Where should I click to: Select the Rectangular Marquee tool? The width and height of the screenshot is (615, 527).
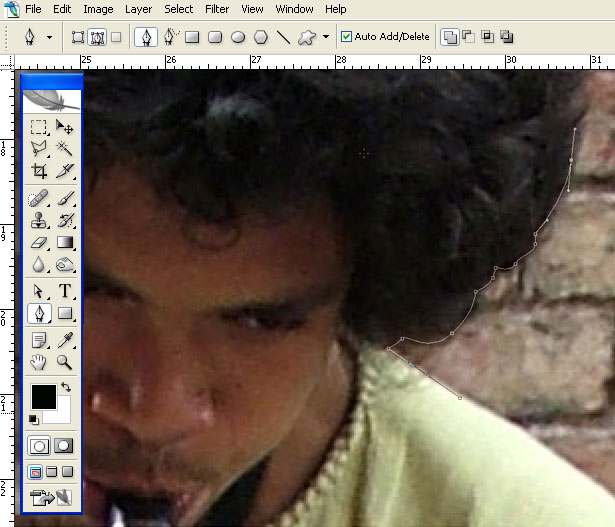tap(38, 127)
